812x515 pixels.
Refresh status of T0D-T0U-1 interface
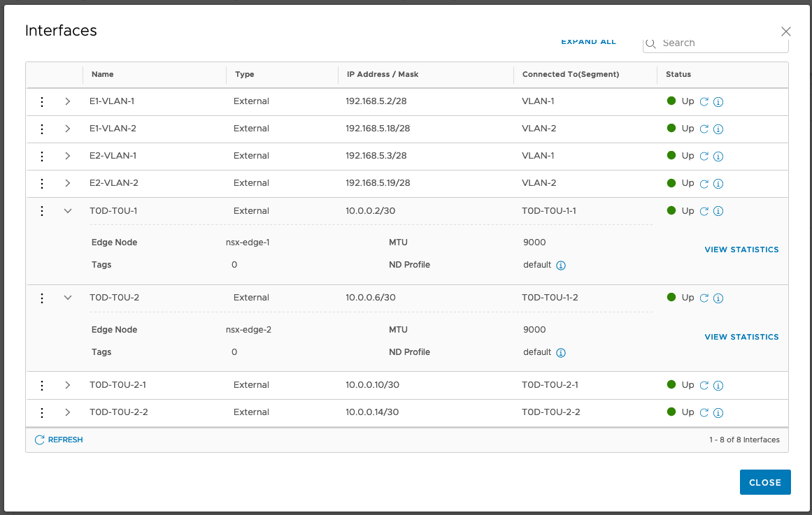704,212
